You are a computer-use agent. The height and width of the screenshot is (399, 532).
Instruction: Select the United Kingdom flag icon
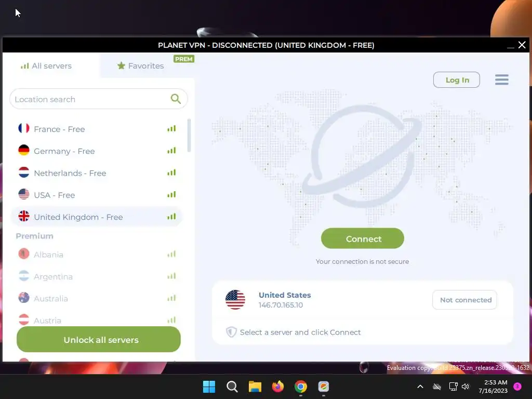(x=24, y=216)
